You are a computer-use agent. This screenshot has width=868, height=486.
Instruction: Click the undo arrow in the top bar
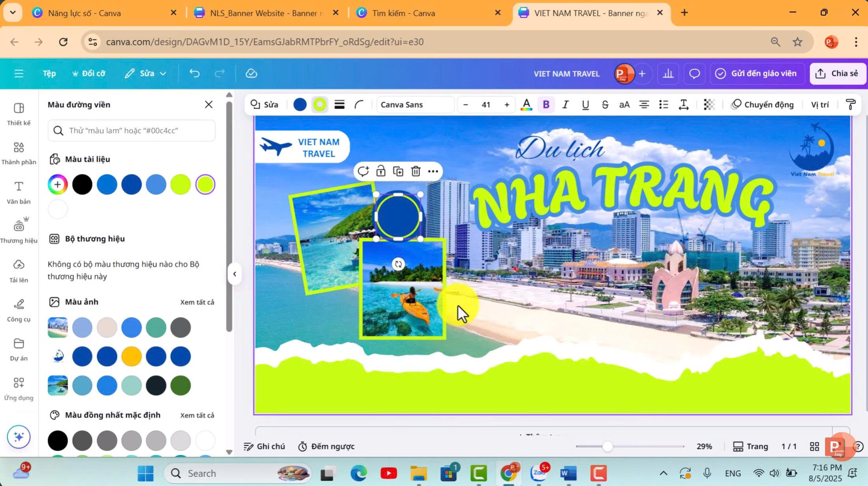pos(194,73)
